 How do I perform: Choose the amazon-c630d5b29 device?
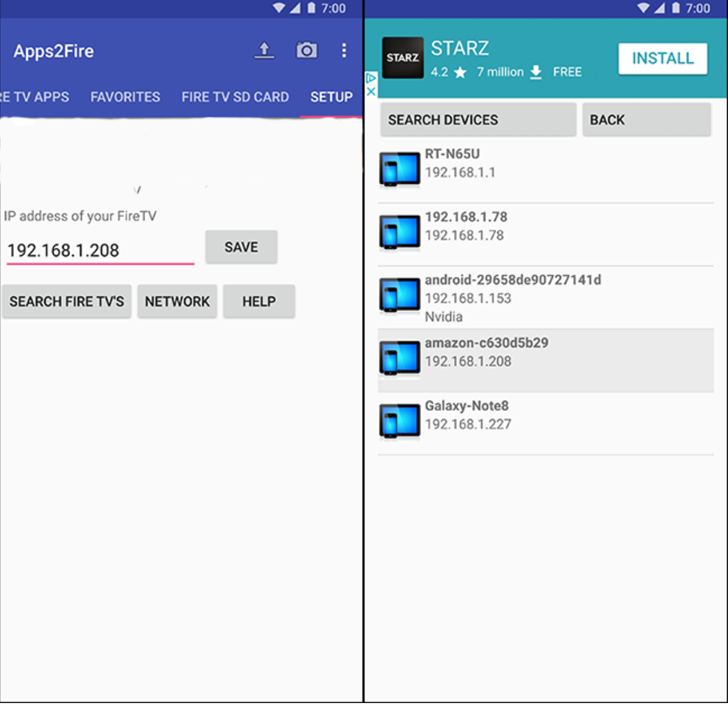click(546, 360)
